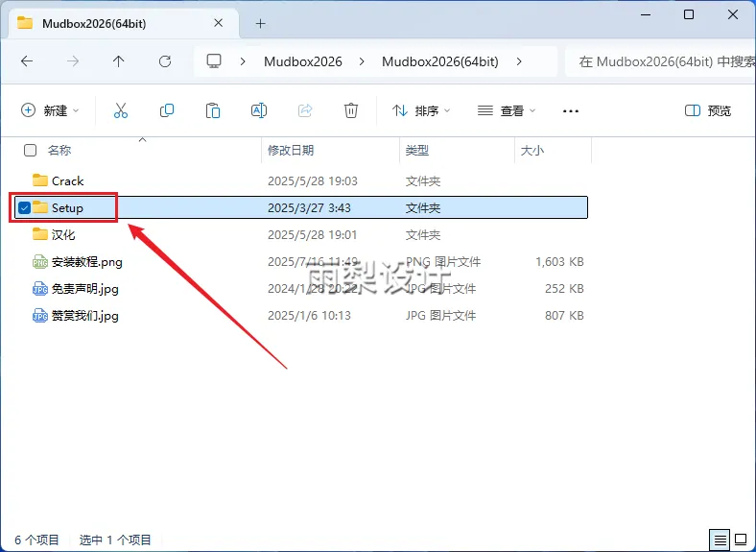Expand chevron after the This PC icon

tap(243, 61)
